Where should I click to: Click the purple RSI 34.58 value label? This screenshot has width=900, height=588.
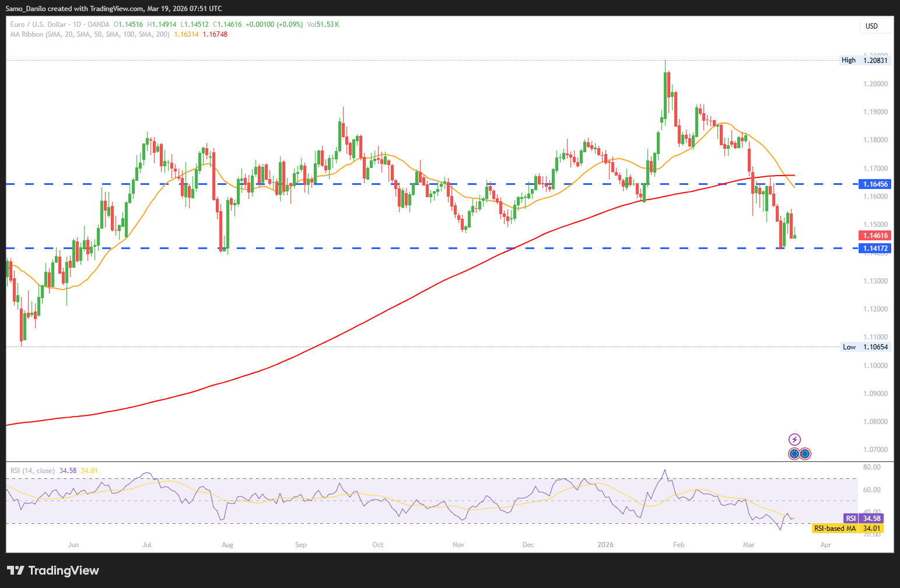pos(864,519)
